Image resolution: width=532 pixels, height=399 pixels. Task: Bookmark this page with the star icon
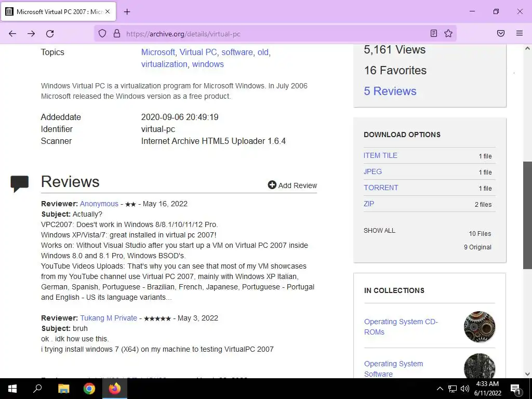click(x=448, y=33)
